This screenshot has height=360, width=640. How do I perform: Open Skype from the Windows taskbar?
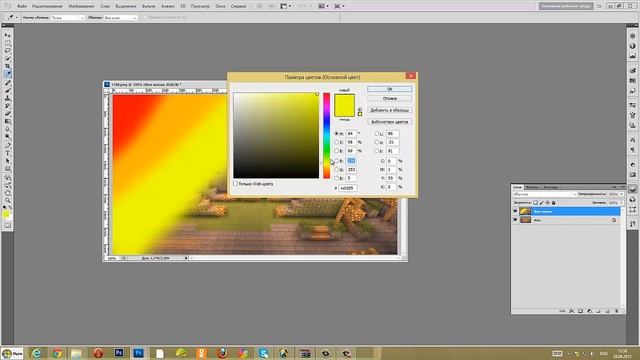click(x=263, y=353)
